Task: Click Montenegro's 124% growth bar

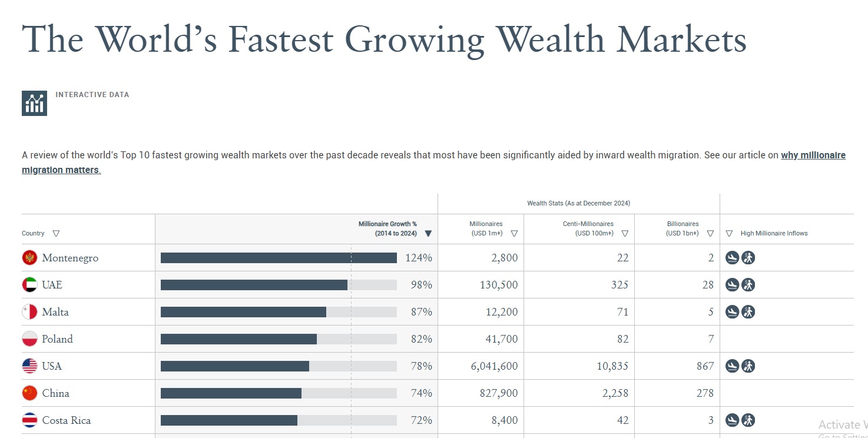Action: pos(279,258)
